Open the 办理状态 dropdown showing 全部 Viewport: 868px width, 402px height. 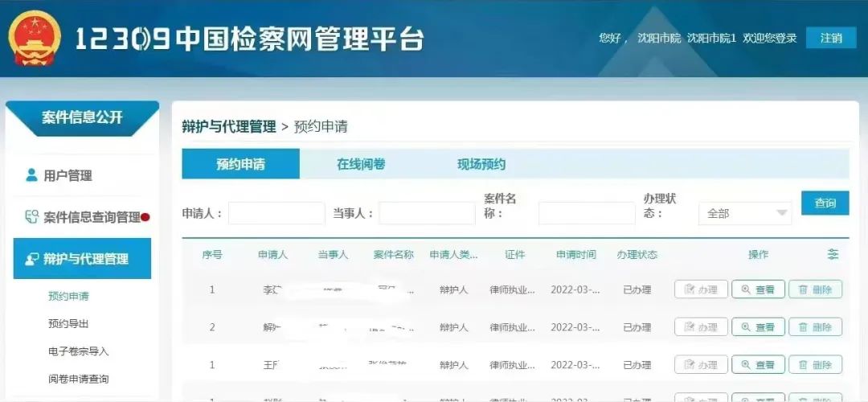pos(745,213)
